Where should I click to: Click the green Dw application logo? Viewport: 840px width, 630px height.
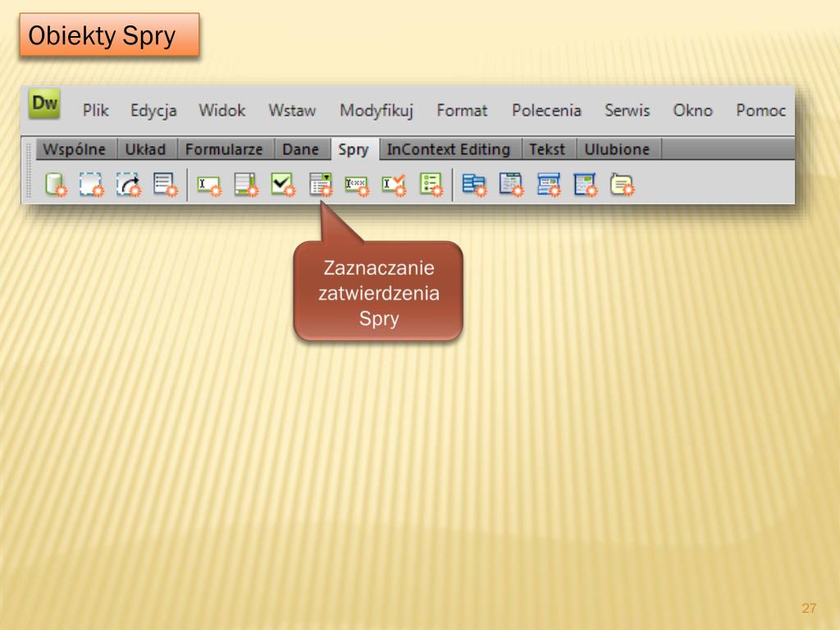tap(44, 103)
